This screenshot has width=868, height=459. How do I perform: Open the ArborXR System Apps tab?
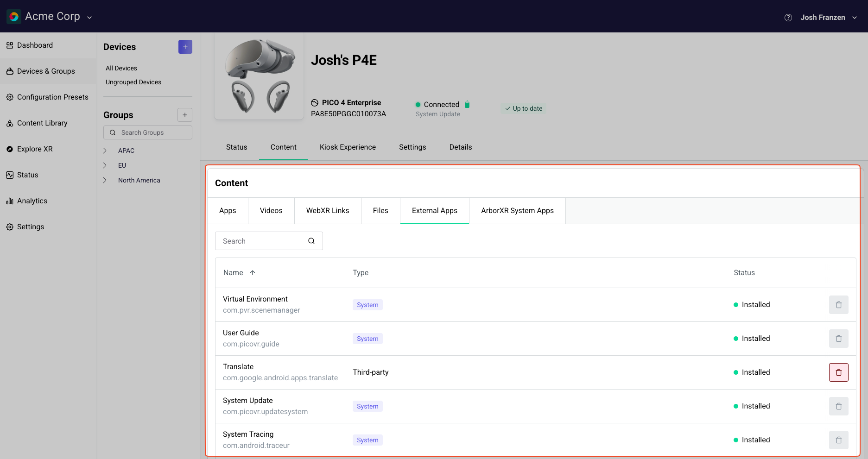point(517,211)
